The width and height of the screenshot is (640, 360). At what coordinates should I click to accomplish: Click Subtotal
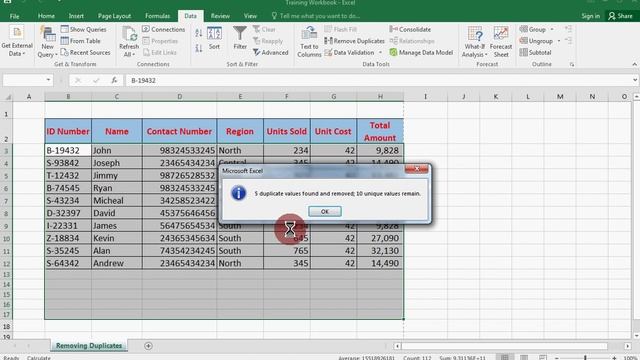click(x=536, y=52)
